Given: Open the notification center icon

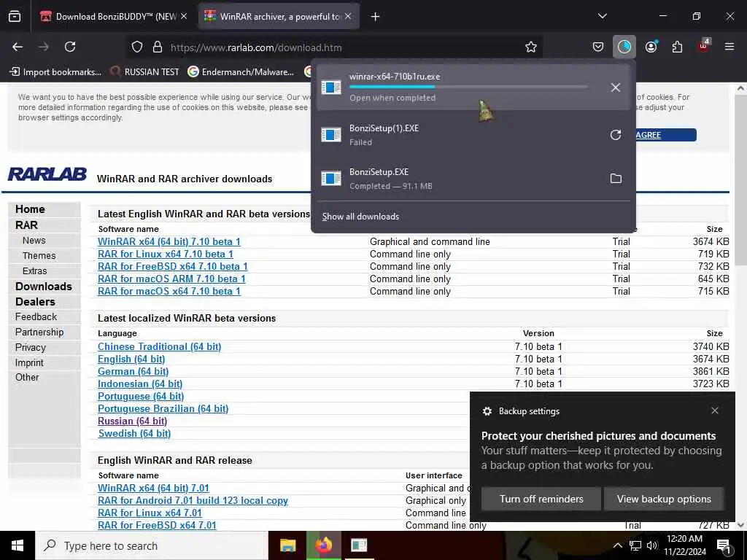Looking at the screenshot, I should 724,546.
